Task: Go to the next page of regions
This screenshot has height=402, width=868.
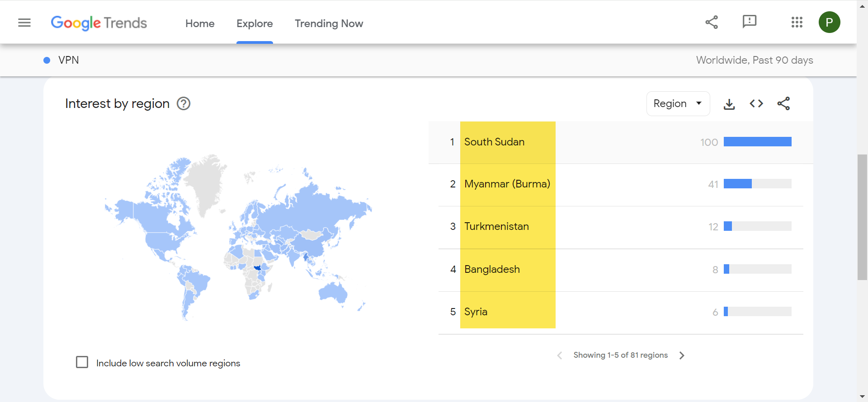Action: click(682, 355)
